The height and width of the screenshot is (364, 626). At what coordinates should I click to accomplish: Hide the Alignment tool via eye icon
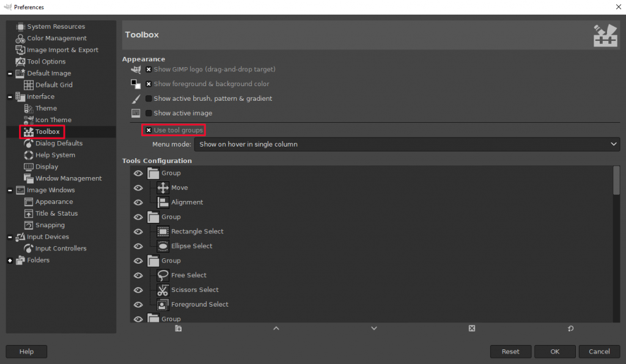pyautogui.click(x=138, y=203)
